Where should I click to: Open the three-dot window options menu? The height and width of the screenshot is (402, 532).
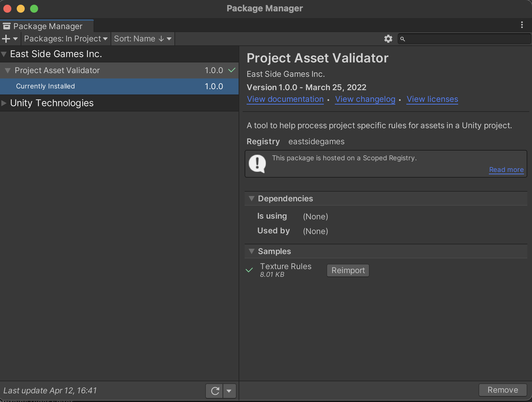tap(522, 25)
